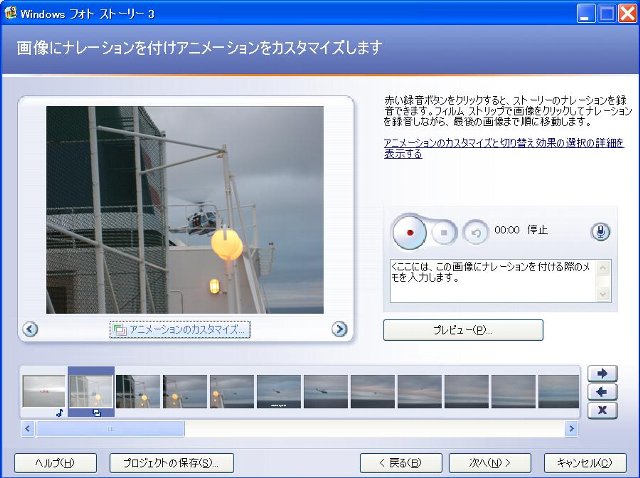Select the third filmstrip thumbnail
Screen dimensions: 640x478
coord(138,391)
